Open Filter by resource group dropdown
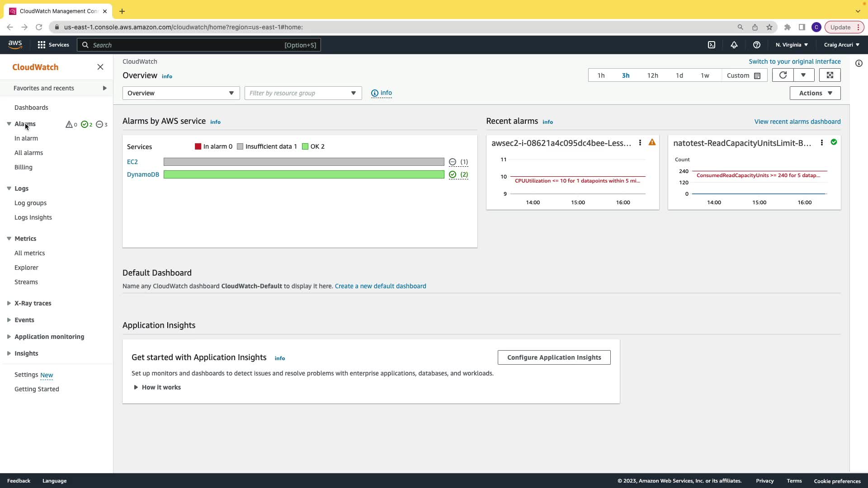868x488 pixels. [303, 93]
